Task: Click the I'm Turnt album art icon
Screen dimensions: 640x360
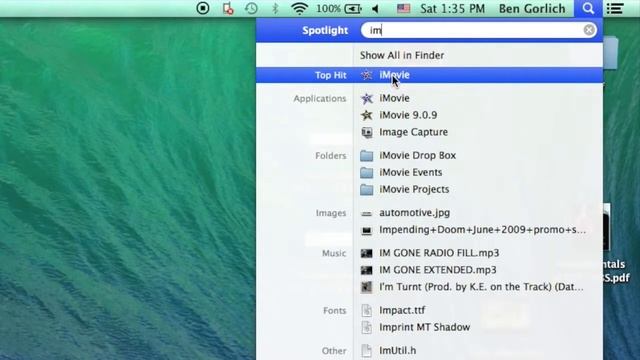Action: point(367,287)
